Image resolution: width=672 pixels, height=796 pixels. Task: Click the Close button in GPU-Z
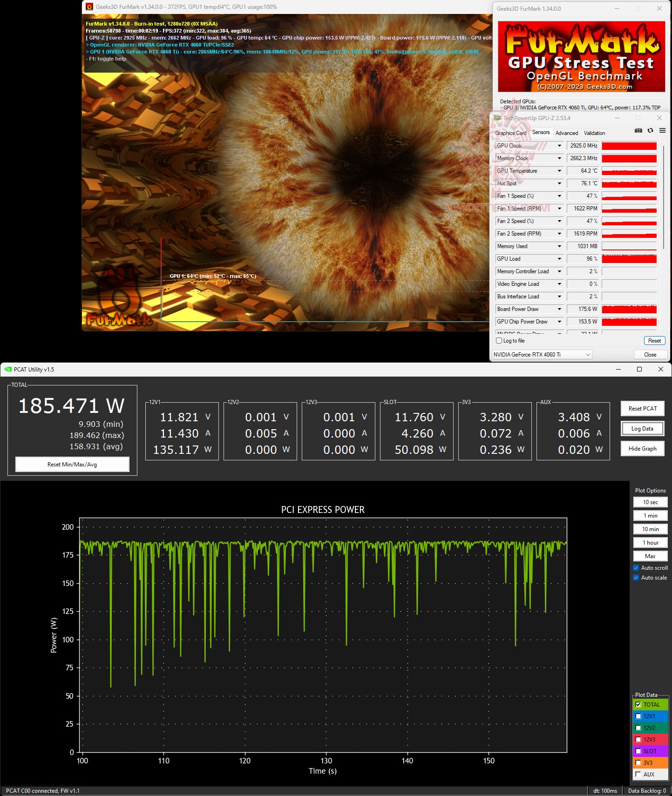[650, 355]
